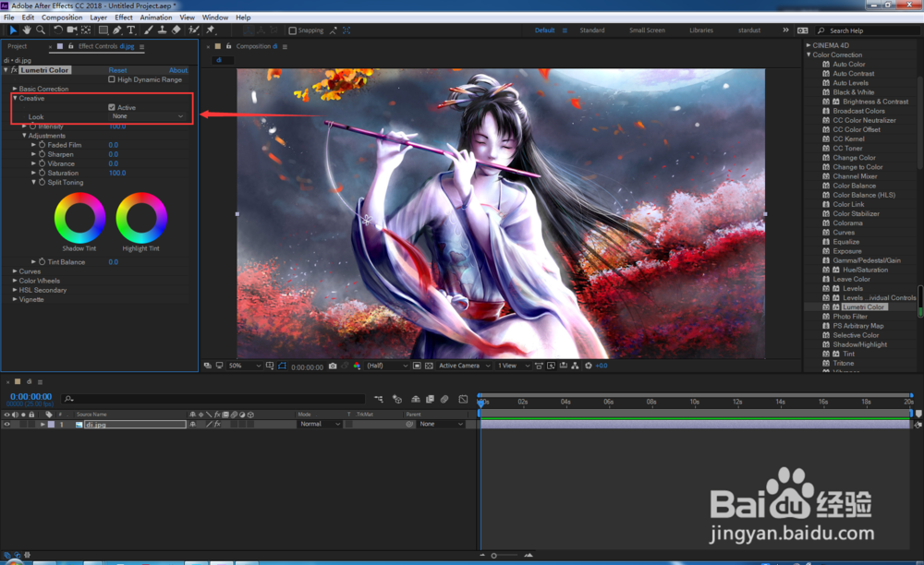
Task: Select the Eraser tool
Action: point(176,30)
